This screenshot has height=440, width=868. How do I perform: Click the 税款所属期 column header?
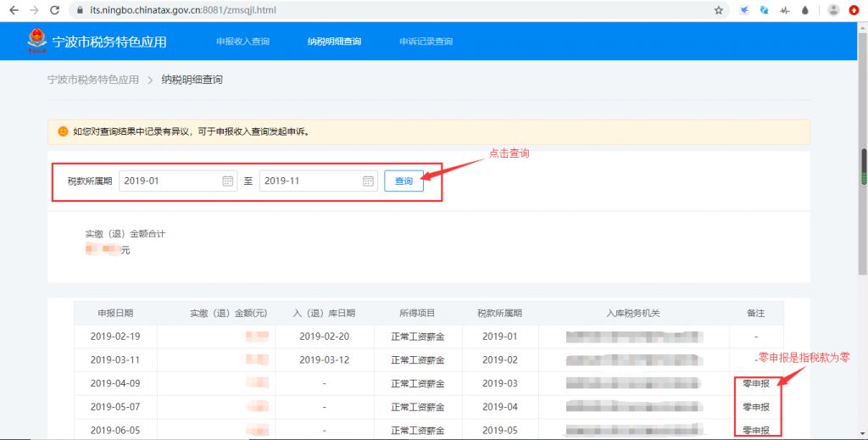pyautogui.click(x=500, y=314)
